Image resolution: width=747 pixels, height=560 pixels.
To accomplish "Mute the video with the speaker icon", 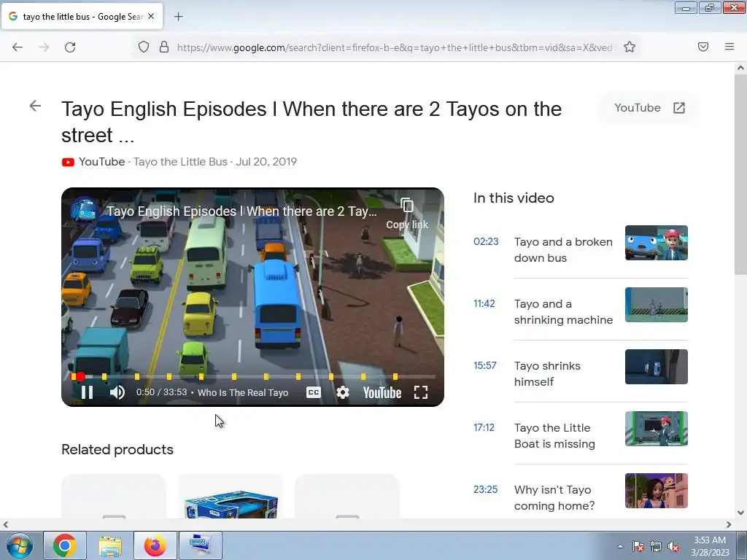I will click(x=117, y=392).
